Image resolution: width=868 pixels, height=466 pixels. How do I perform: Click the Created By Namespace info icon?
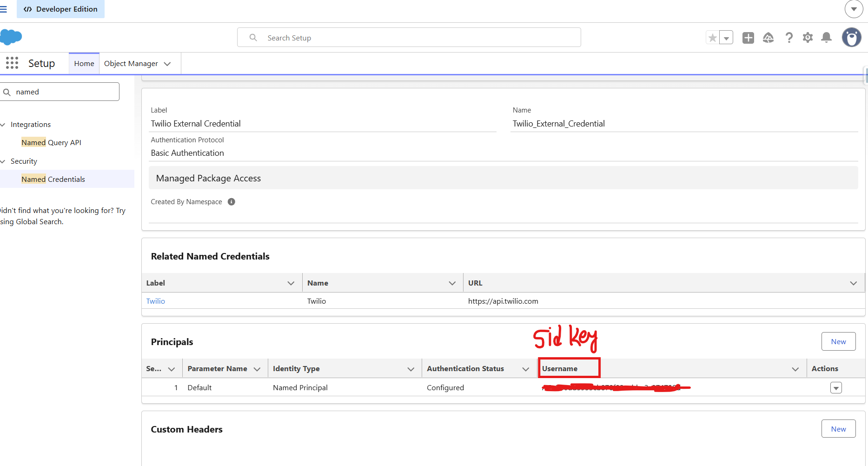tap(231, 202)
